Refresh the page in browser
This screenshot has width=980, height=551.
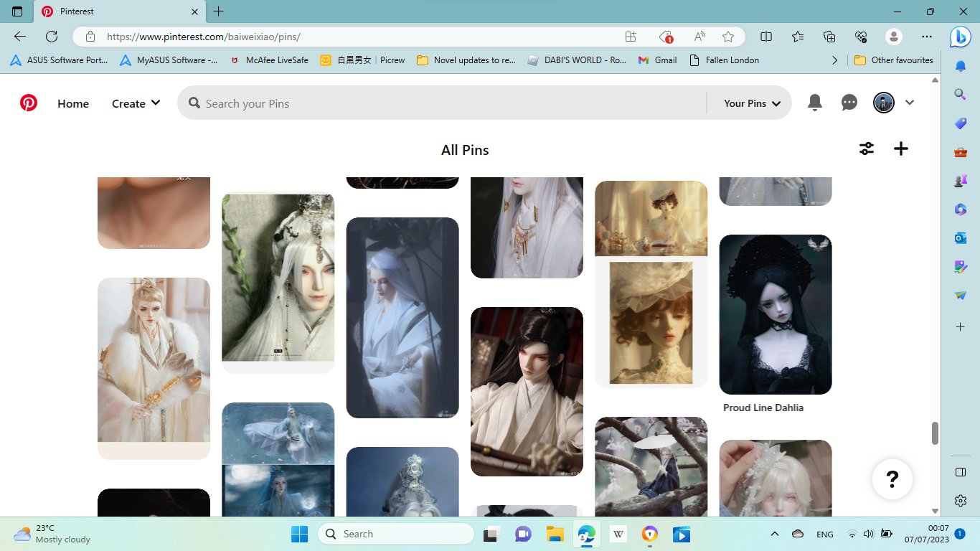coord(52,37)
